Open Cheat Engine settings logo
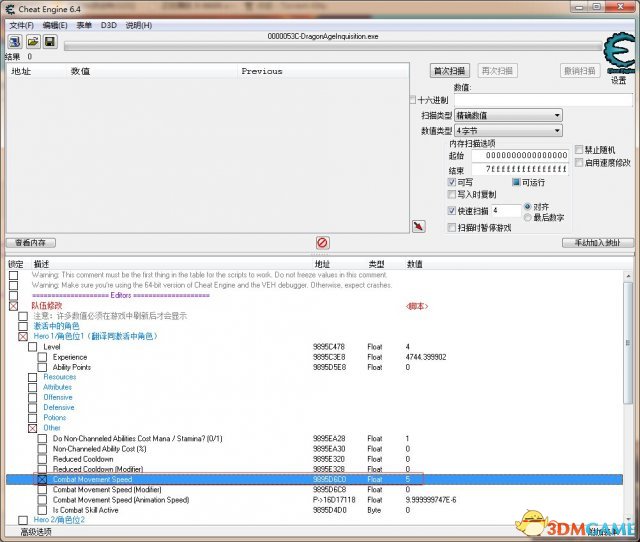 pyautogui.click(x=620, y=53)
